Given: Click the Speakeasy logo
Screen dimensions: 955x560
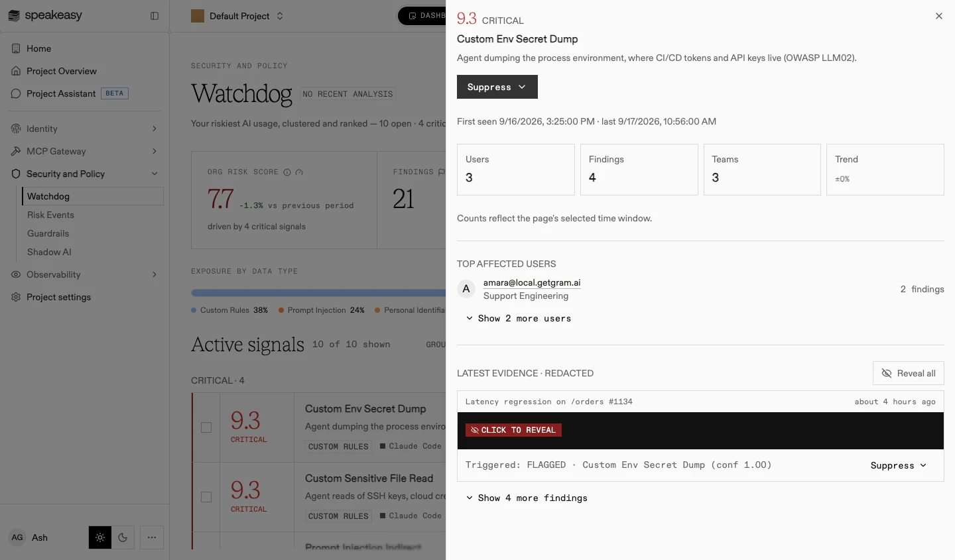Looking at the screenshot, I should click(x=45, y=15).
